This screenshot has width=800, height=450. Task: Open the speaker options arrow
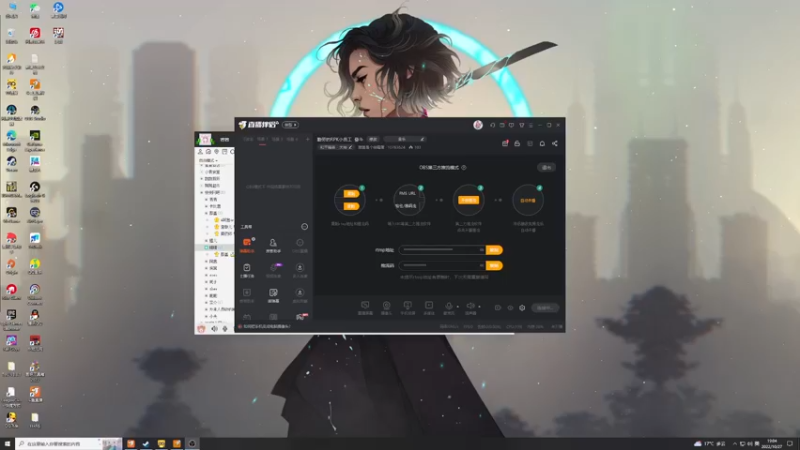click(x=479, y=307)
